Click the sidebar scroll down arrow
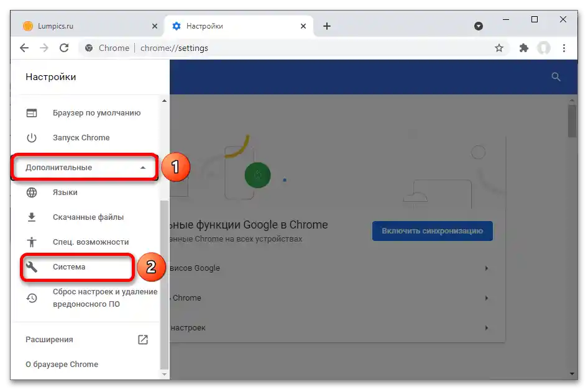The image size is (588, 390). coord(164,374)
